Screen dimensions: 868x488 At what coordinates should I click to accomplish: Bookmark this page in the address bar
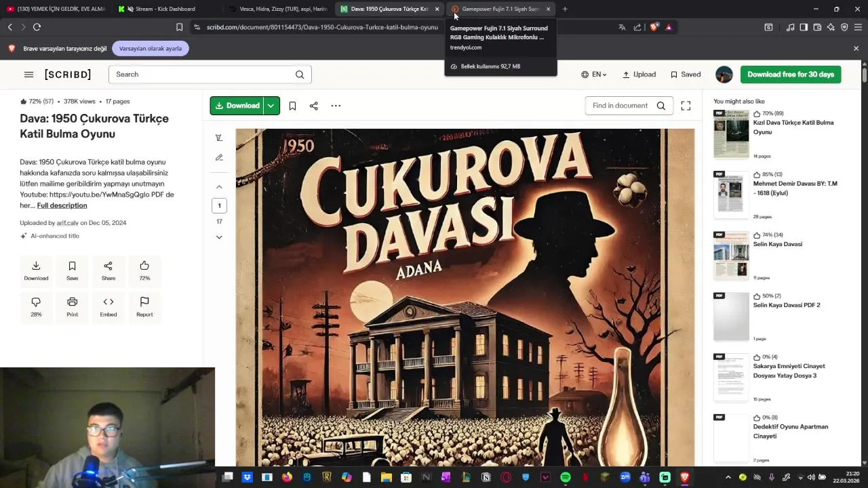pyautogui.click(x=179, y=27)
